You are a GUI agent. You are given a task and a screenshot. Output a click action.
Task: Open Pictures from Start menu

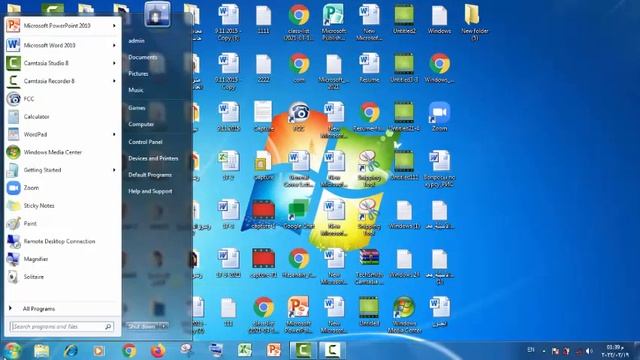[138, 74]
